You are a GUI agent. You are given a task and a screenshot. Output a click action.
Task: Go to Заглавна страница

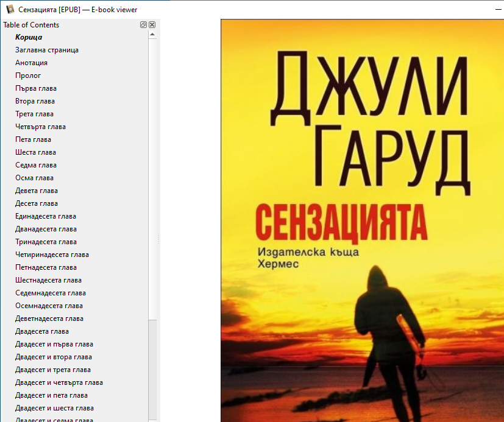[x=47, y=50]
